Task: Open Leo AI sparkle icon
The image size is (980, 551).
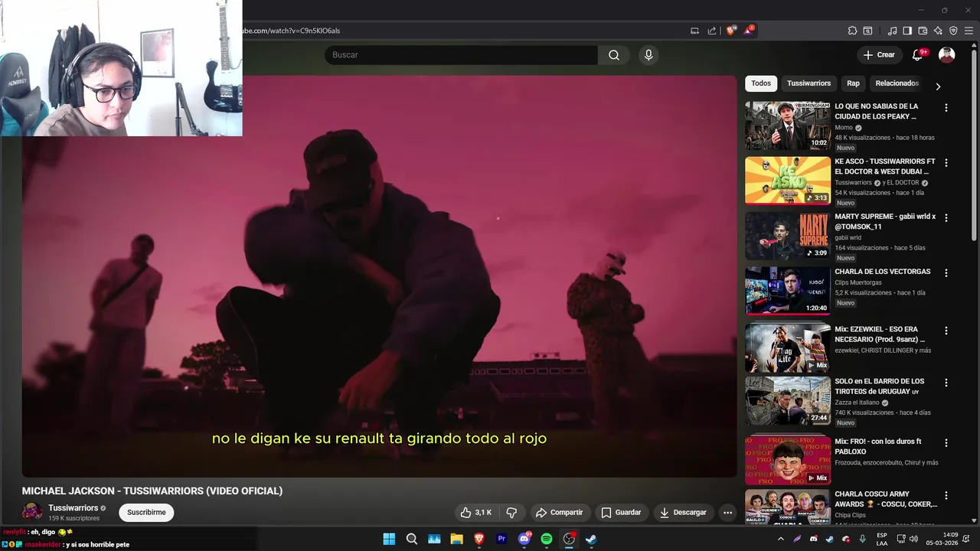Action: (938, 31)
